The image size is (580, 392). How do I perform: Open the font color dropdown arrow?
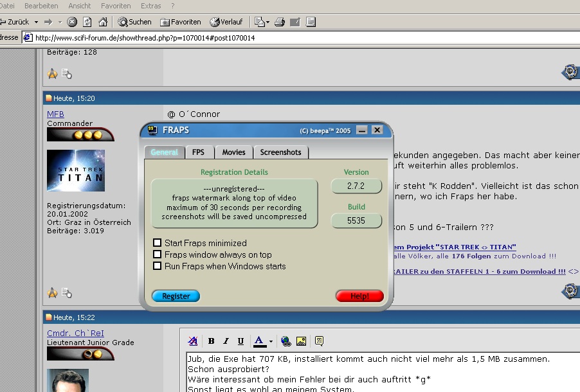[x=271, y=341]
